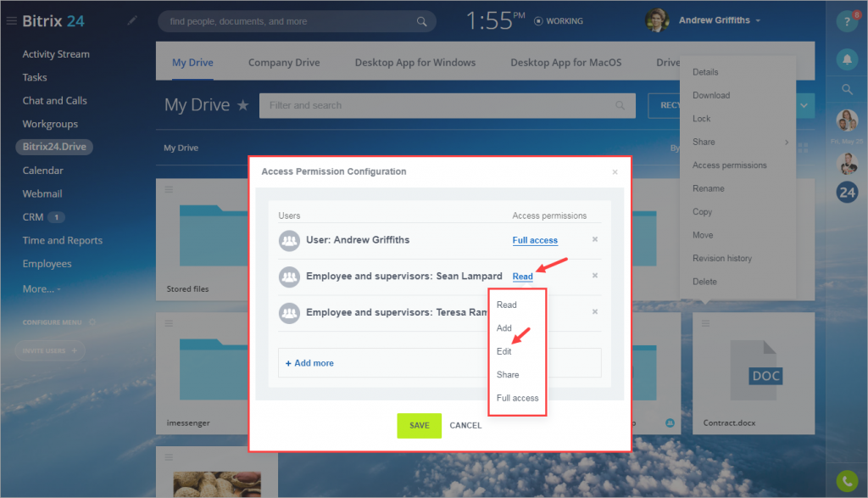Click the magnifier icon in global search box

tap(422, 21)
